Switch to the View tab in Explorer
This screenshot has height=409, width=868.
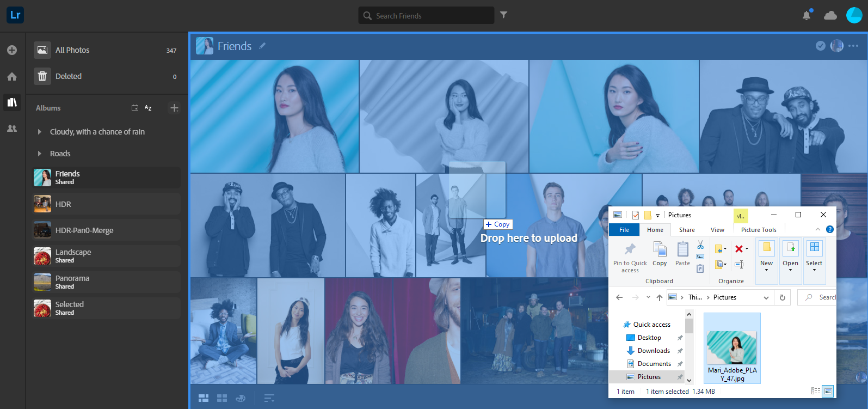point(717,230)
